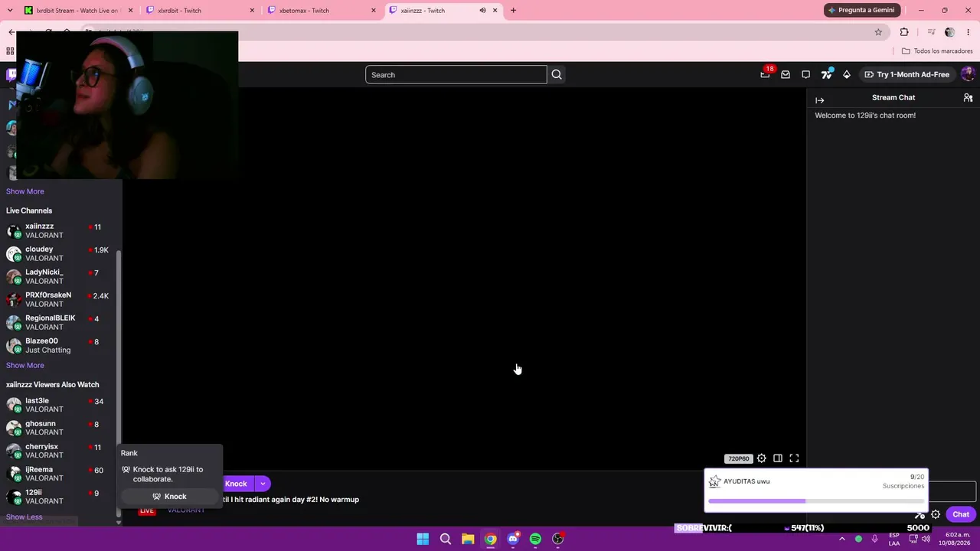Open the Chrome profile avatar
Screen dimensions: 980x551
(950, 32)
